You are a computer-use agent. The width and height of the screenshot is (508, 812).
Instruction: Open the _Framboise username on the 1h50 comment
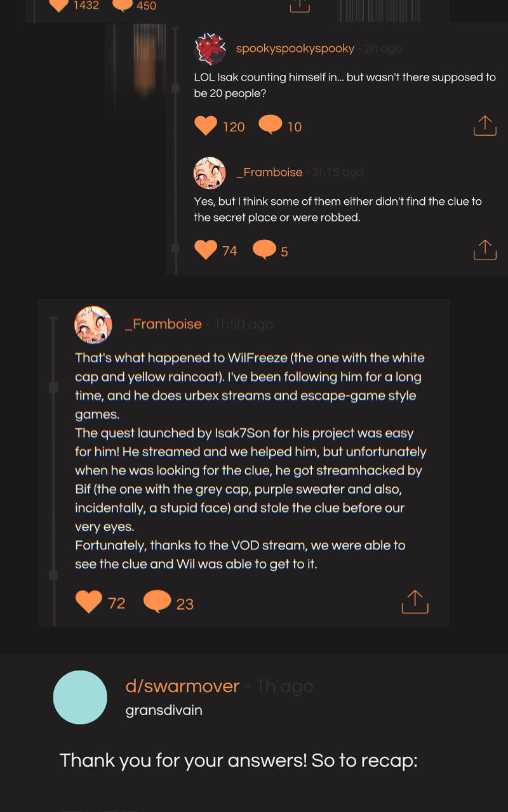pos(163,324)
